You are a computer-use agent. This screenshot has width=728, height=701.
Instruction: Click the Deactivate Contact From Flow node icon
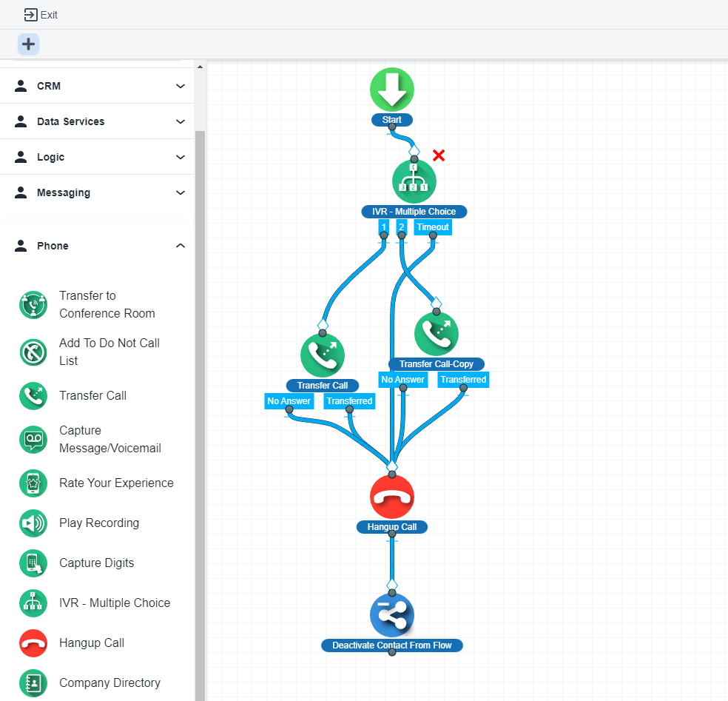(392, 615)
